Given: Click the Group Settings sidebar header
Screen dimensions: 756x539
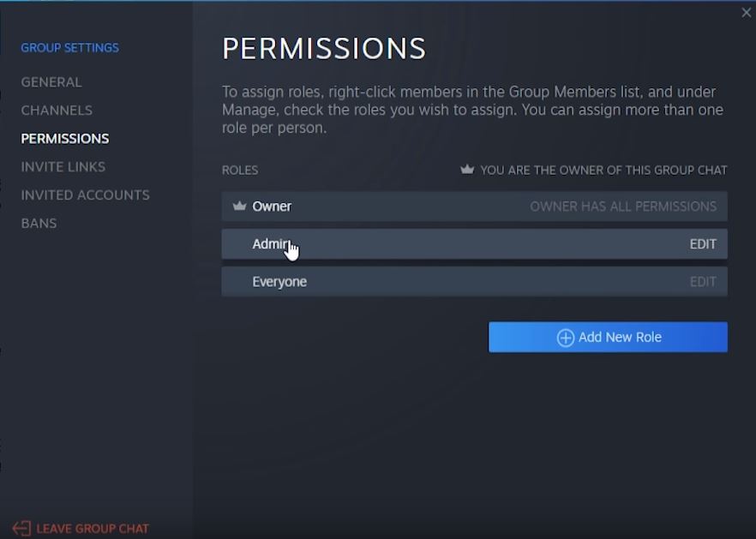Looking at the screenshot, I should point(69,48).
